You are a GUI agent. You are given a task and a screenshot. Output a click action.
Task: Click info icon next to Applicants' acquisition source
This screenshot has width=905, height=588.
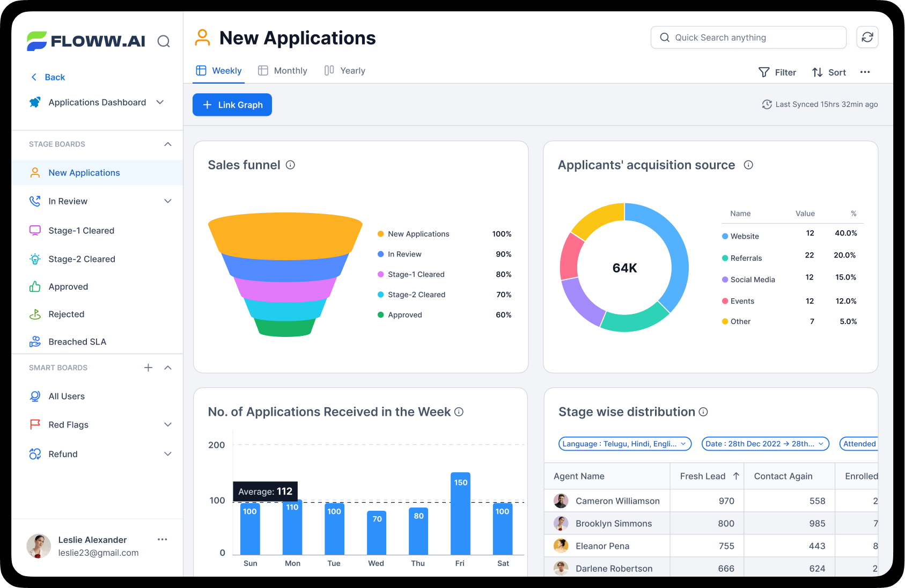(x=748, y=165)
